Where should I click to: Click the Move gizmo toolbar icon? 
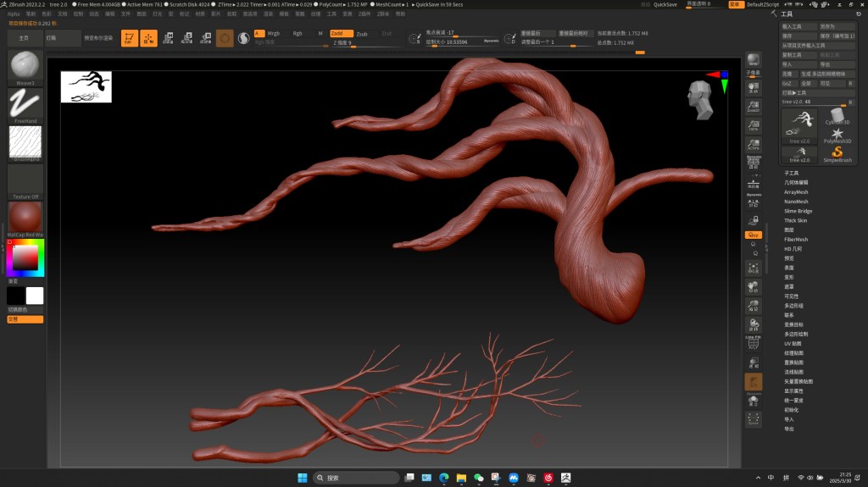point(168,38)
